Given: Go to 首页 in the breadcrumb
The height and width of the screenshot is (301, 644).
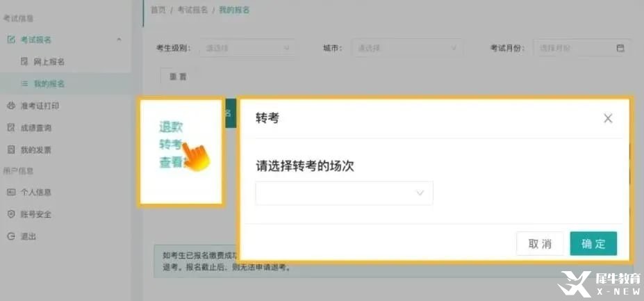Looking at the screenshot, I should (158, 10).
